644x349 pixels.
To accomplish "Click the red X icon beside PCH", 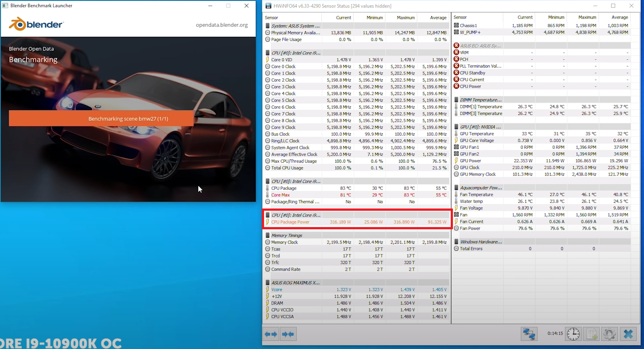I will [456, 59].
